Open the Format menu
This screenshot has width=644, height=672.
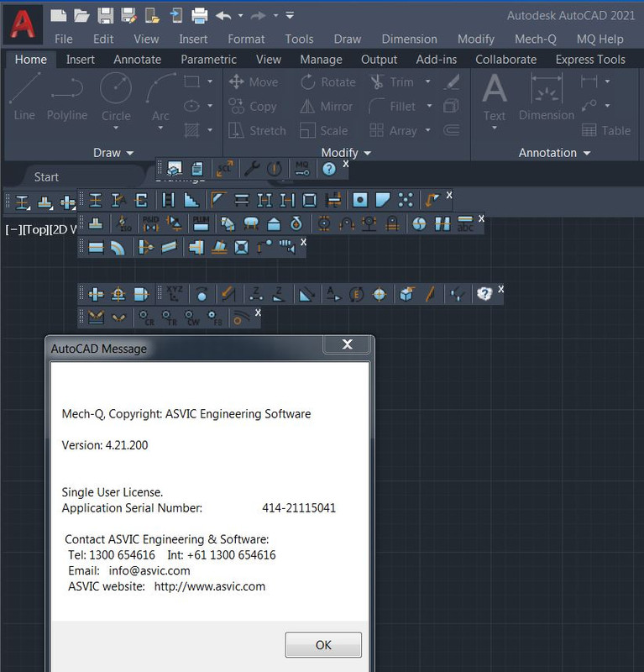(x=246, y=39)
